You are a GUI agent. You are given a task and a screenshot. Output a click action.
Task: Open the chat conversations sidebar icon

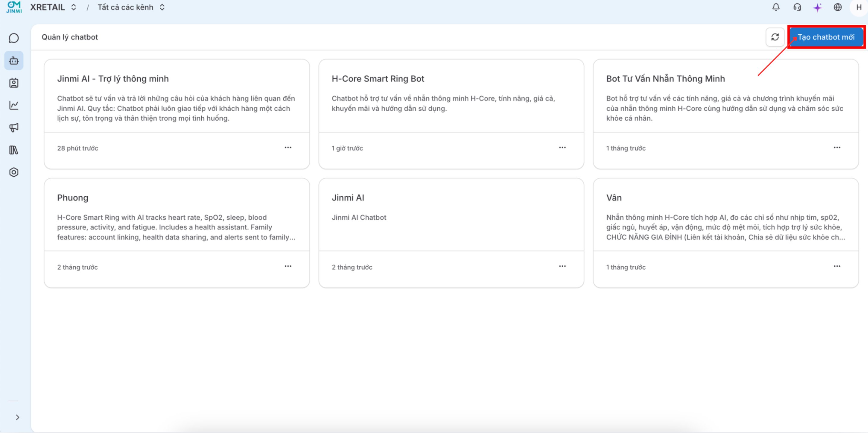coord(14,38)
